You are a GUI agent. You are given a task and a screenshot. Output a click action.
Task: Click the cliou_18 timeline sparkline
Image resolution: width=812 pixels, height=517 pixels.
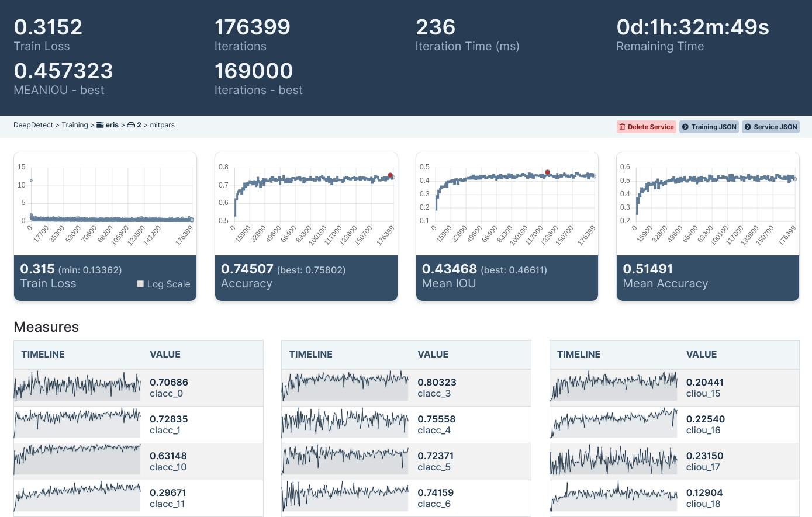click(613, 496)
